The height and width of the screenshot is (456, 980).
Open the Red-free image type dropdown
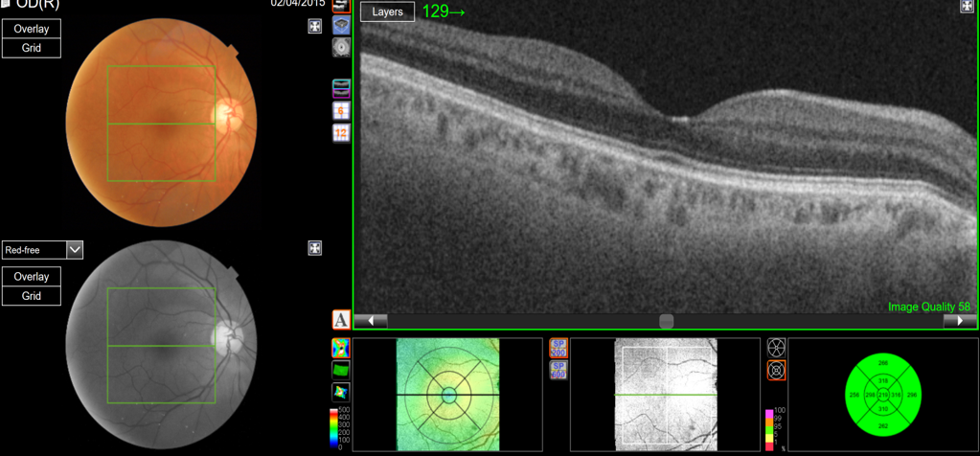point(75,250)
